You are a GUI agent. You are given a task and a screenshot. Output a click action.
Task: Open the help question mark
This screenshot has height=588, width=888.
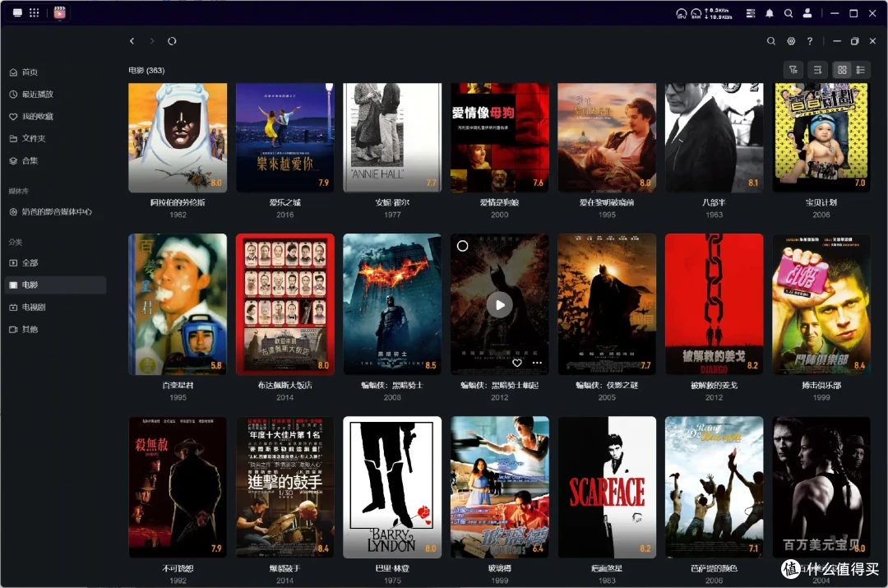[810, 41]
